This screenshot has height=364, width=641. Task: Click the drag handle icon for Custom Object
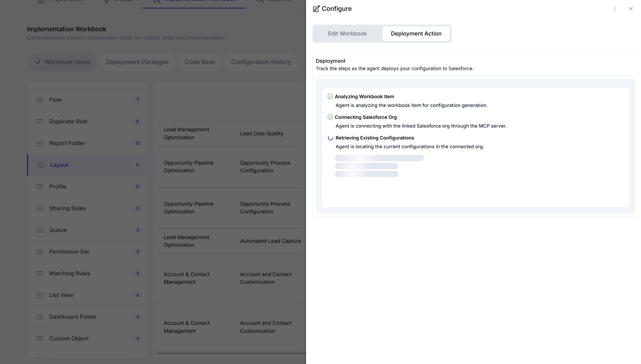(40, 339)
